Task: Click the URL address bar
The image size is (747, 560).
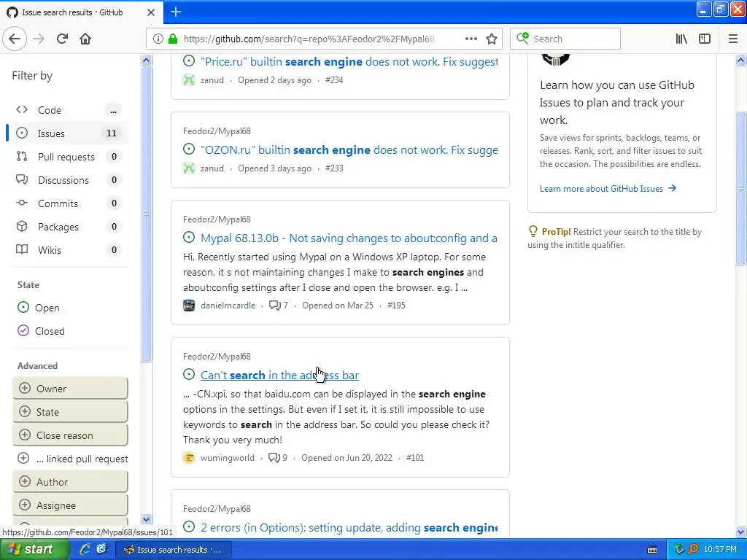Action: [x=309, y=39]
